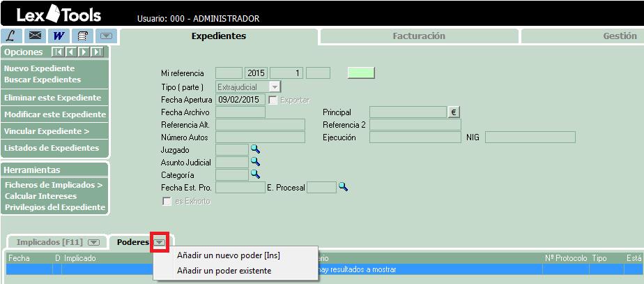The image size is (644, 284).
Task: Expand the Tipo (parte) Extrajudicial dropdown
Action: click(275, 87)
